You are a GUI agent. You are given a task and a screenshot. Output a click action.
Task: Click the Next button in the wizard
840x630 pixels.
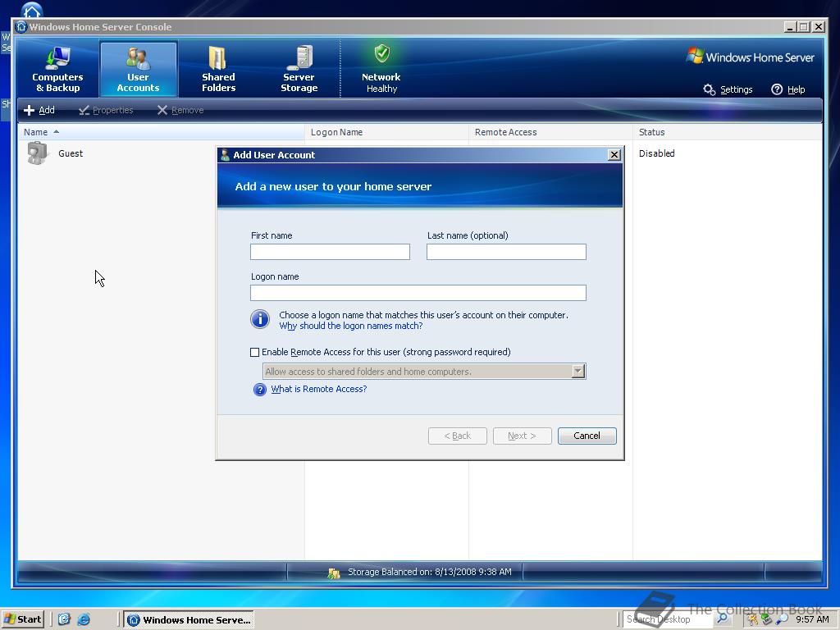[x=523, y=436]
